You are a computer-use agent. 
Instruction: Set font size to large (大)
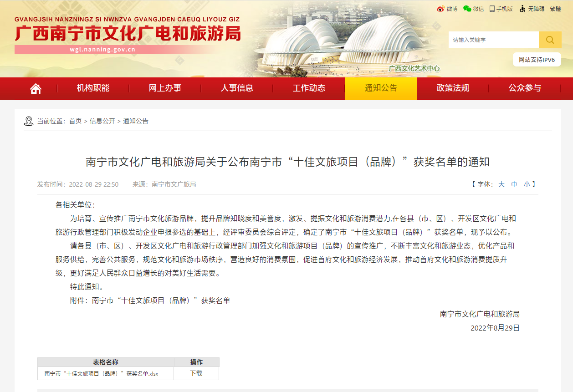pyautogui.click(x=501, y=184)
